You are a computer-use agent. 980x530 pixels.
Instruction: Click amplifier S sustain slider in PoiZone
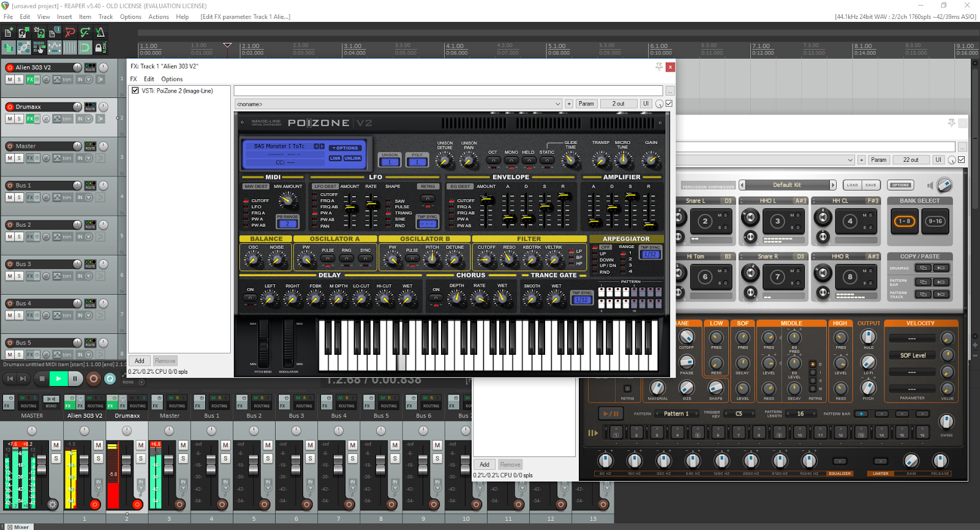(x=630, y=196)
